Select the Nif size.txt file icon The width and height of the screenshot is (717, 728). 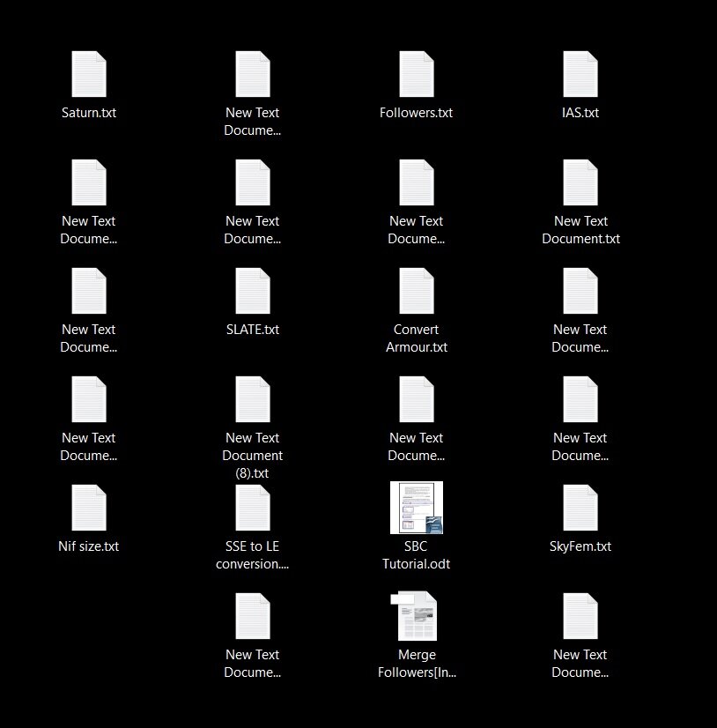(89, 508)
